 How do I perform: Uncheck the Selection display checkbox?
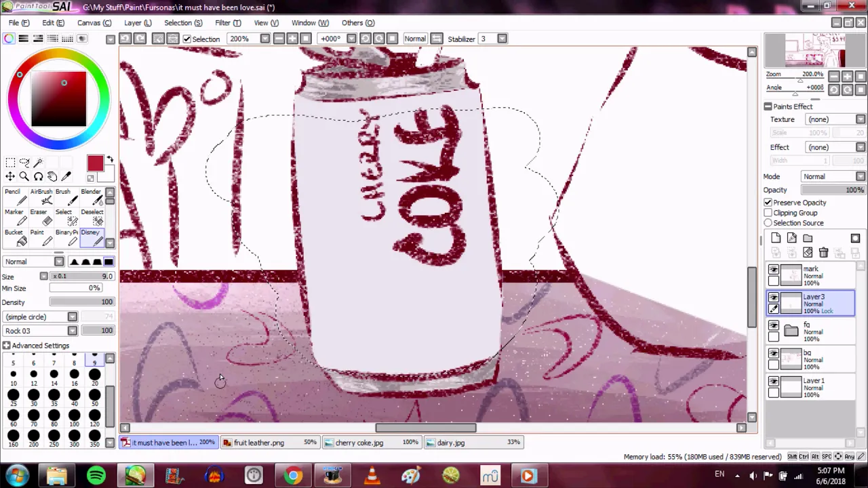point(187,39)
